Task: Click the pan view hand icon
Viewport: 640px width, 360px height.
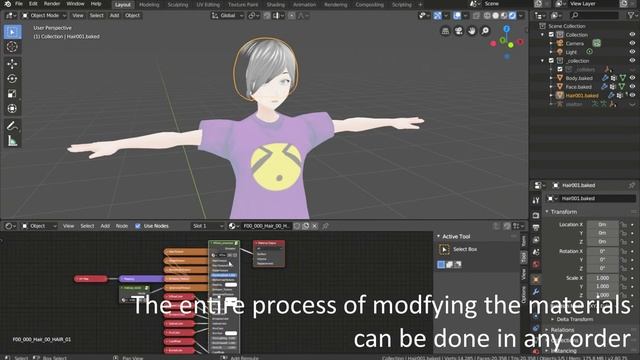Action: 471,31
